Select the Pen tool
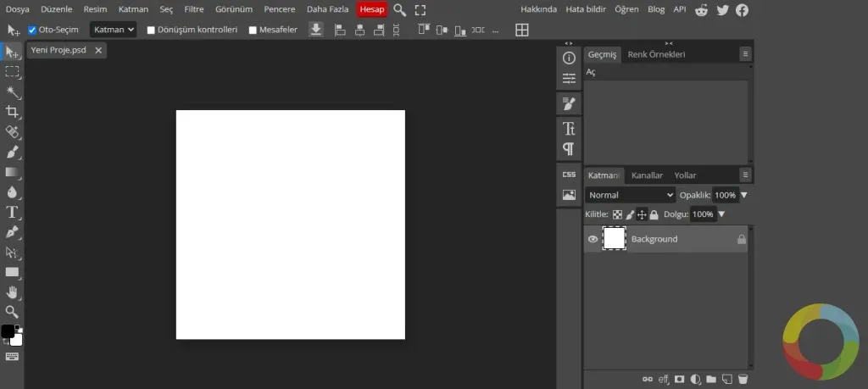This screenshot has height=389, width=868. click(x=12, y=232)
